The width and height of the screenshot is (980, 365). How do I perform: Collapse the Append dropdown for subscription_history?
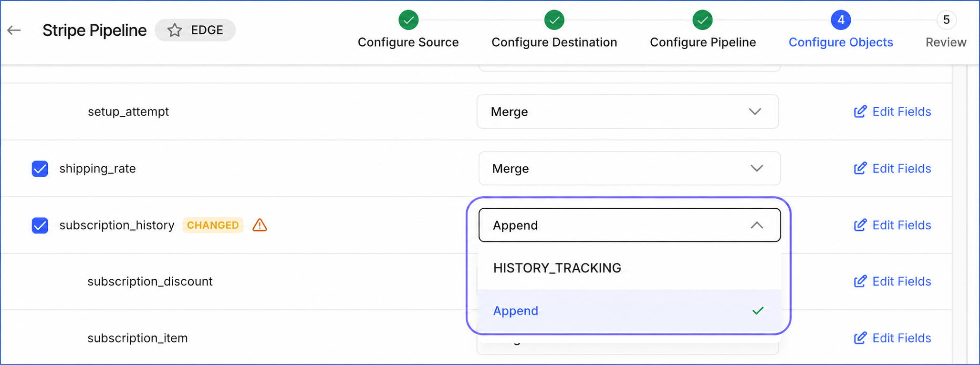coord(629,225)
